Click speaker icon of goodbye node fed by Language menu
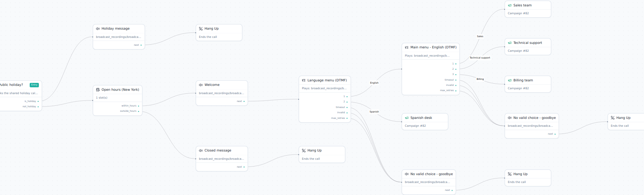Screen dimensions: 644x195 407,174
